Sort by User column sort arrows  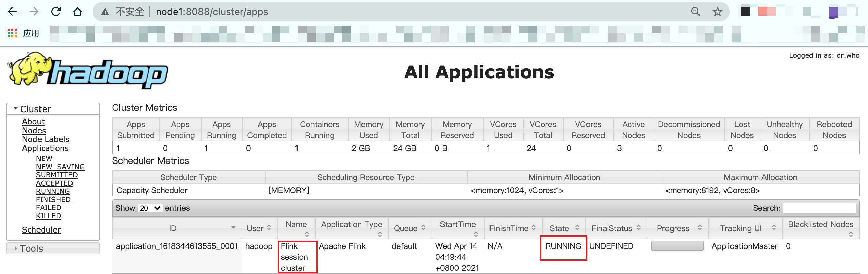click(269, 228)
